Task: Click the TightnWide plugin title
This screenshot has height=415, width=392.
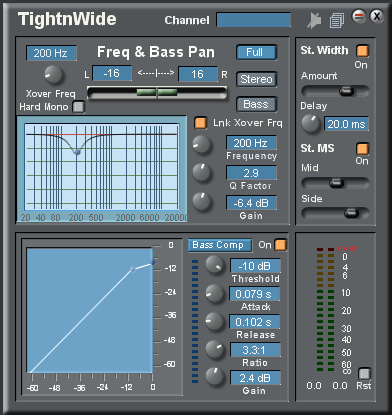Action: click(x=67, y=19)
